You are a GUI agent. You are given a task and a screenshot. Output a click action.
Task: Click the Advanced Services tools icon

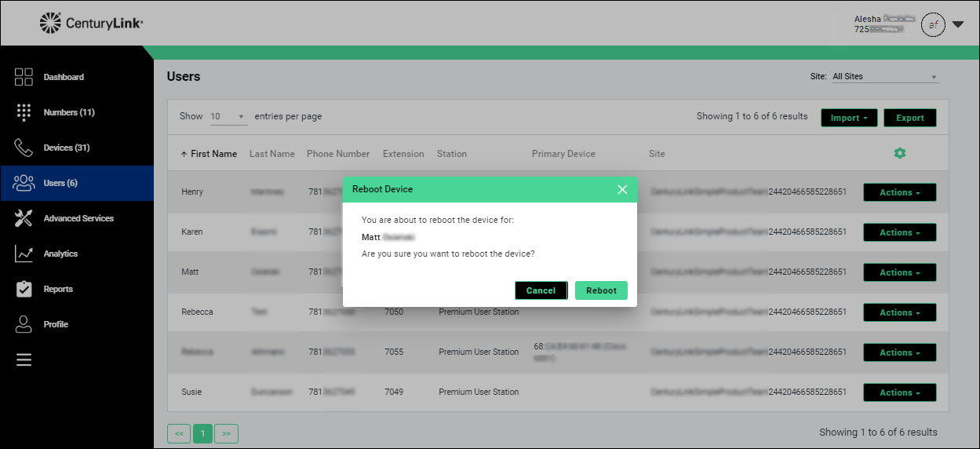coord(24,218)
